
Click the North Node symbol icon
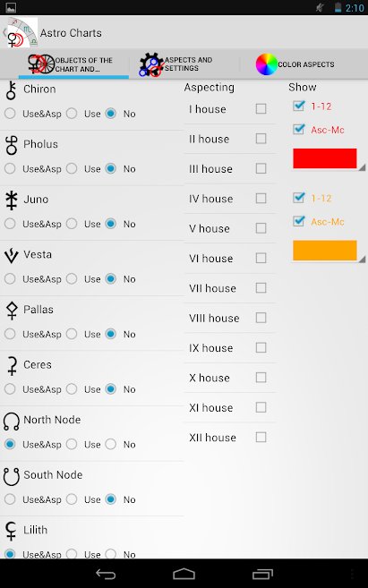[x=12, y=422]
